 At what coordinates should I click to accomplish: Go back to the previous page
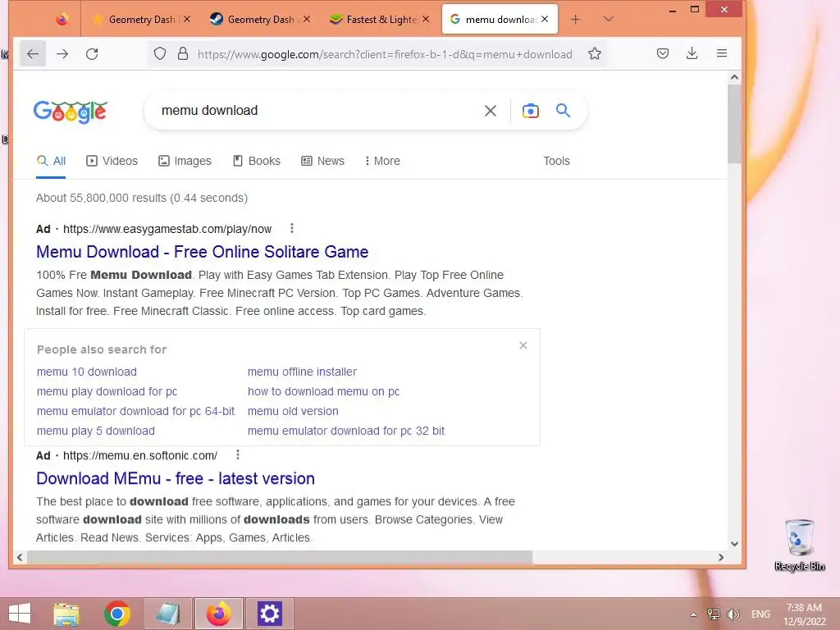[33, 53]
